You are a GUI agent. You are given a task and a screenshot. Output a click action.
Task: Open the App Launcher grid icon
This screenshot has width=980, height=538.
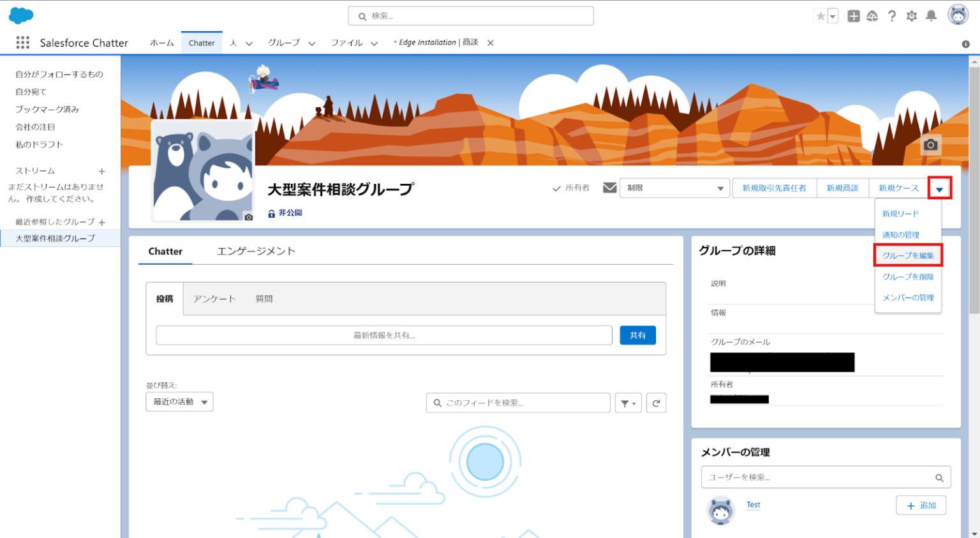point(22,42)
